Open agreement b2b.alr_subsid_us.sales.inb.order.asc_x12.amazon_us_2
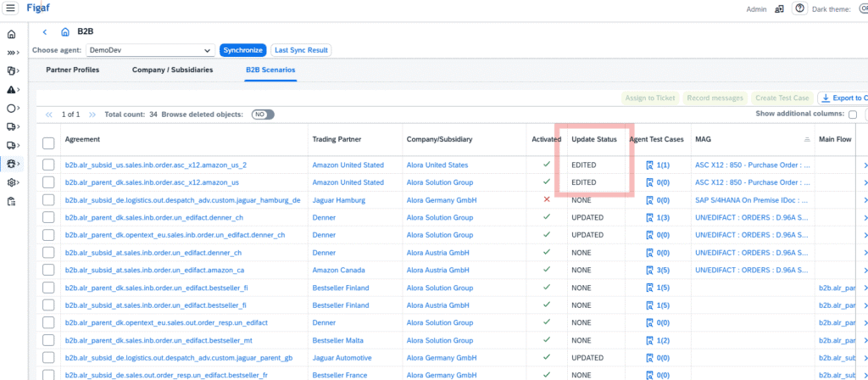868x380 pixels. click(156, 165)
